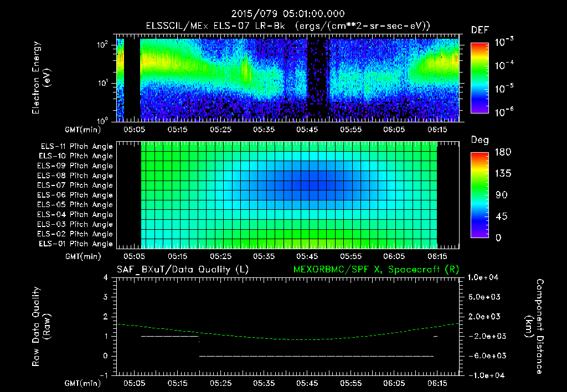Click the 90 label on Deg color scale

click(x=502, y=195)
